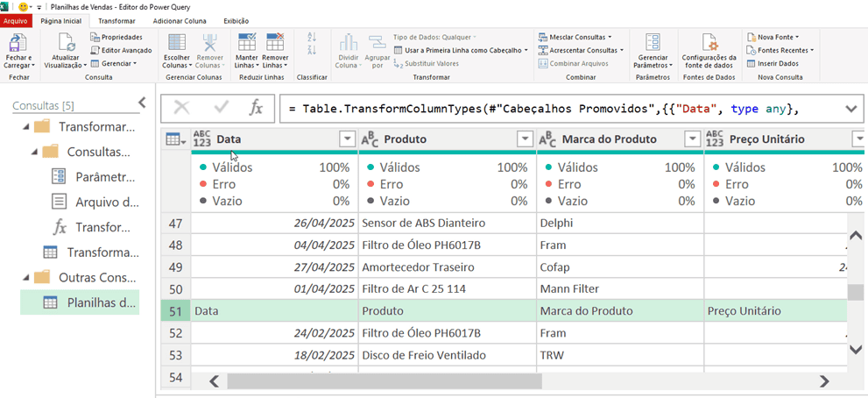Open Mesclar Consultas dropdown
868x398 pixels.
click(579, 37)
